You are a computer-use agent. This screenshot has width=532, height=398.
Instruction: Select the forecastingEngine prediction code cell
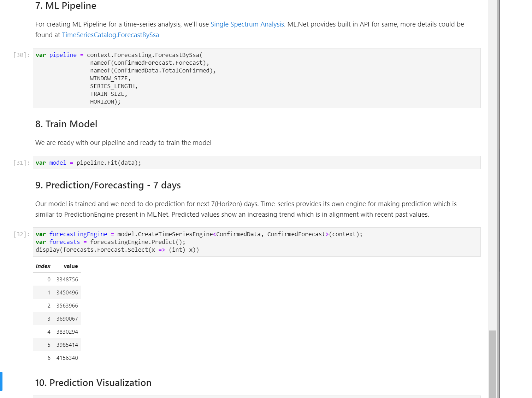point(247,242)
